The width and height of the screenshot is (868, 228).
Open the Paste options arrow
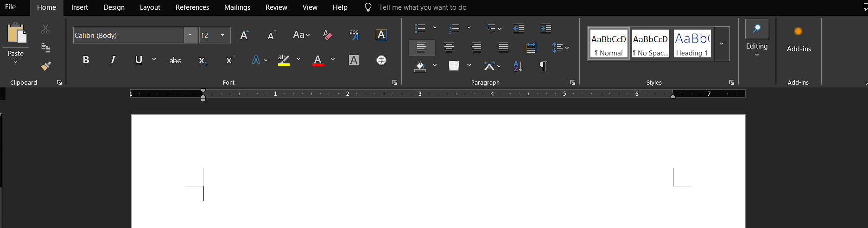15,62
